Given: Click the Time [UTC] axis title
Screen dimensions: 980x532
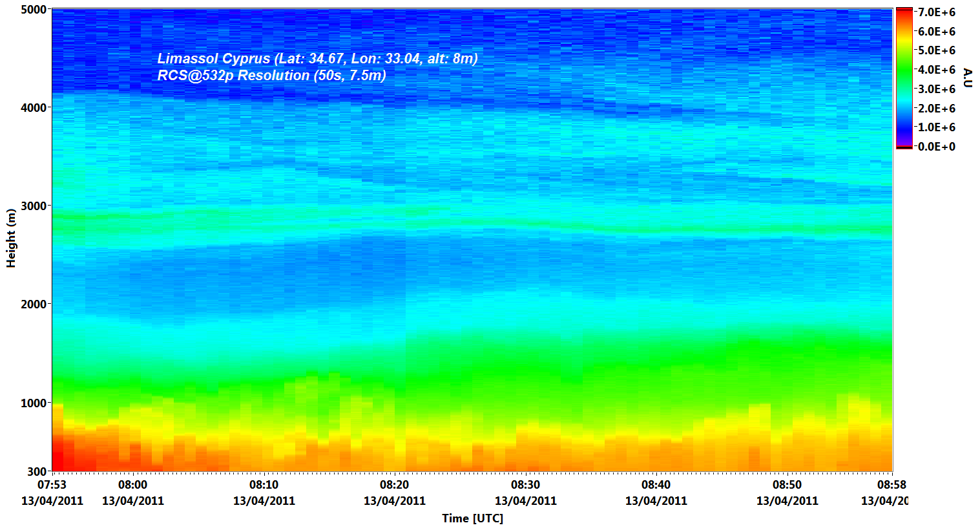Looking at the screenshot, I should coord(472,518).
